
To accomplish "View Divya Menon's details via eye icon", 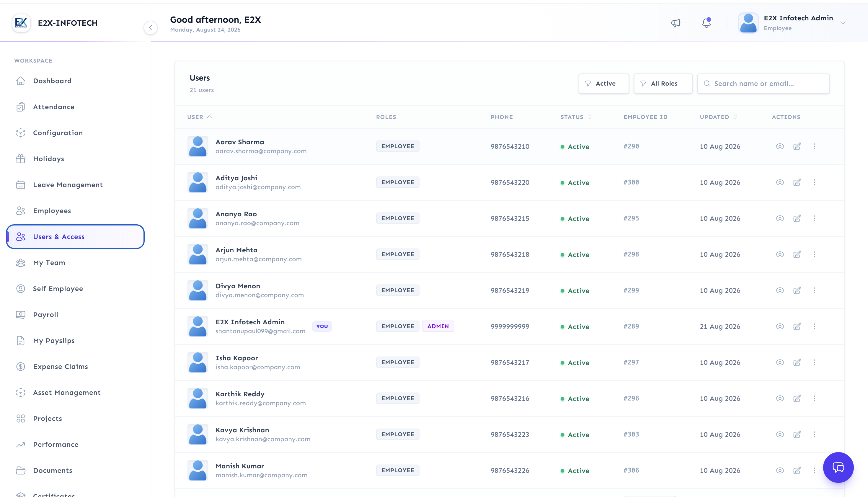I will pyautogui.click(x=780, y=290).
